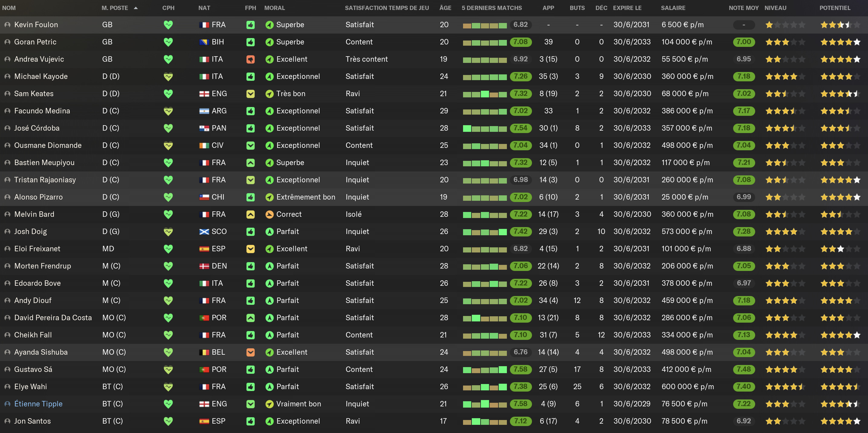Click the Panama flag for José Córdoba

(x=204, y=128)
